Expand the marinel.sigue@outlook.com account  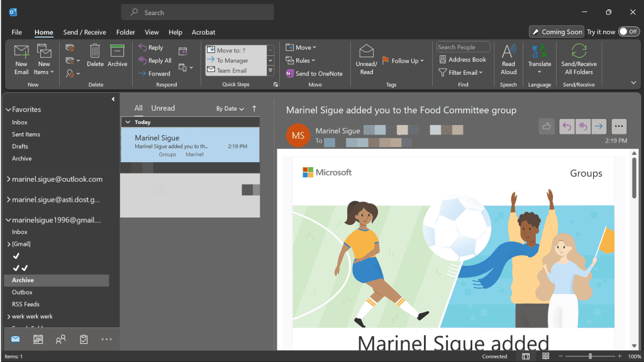pos(8,179)
